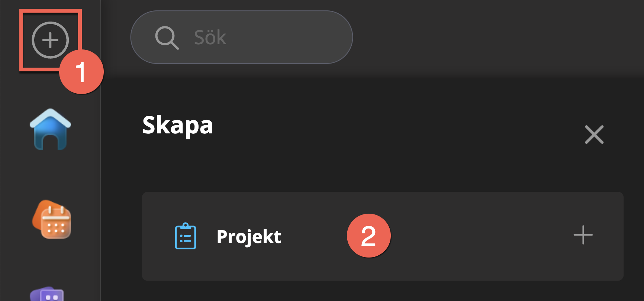Close the Skapa panel with the X
The image size is (644, 301).
pos(594,135)
